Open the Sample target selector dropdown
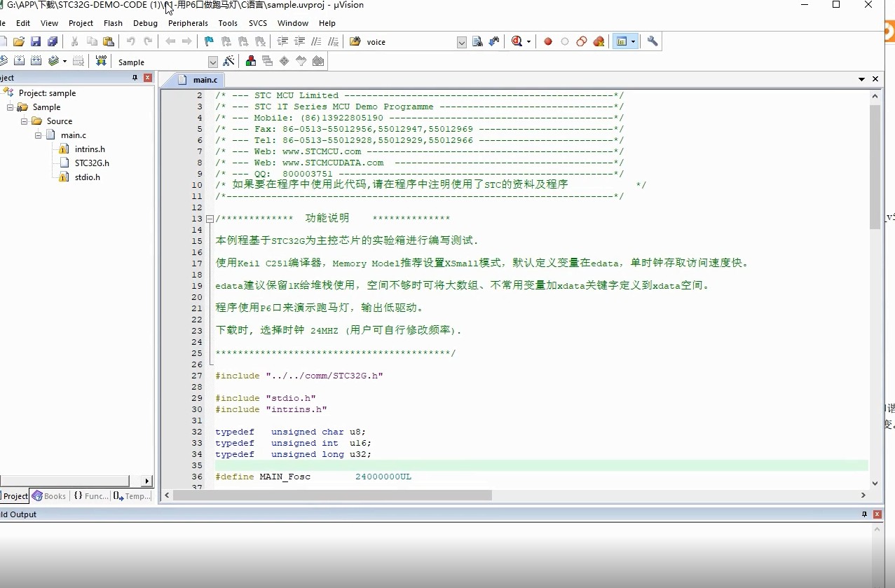 pyautogui.click(x=213, y=62)
